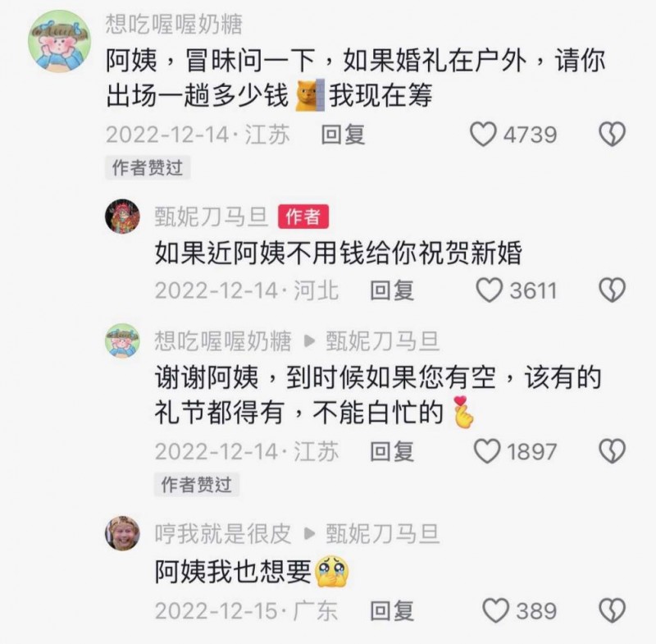
Task: Open avatar of 哼我就是很皮
Action: (x=122, y=533)
